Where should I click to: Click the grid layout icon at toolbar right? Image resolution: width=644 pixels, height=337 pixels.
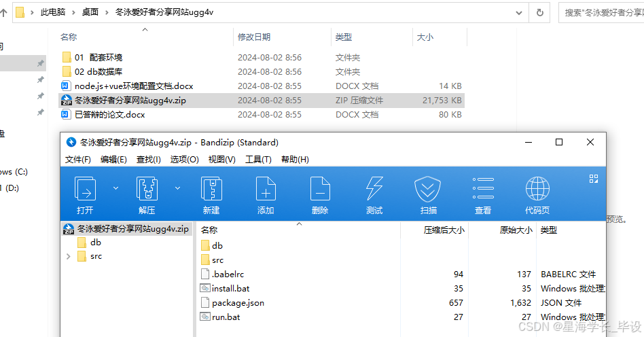click(594, 179)
